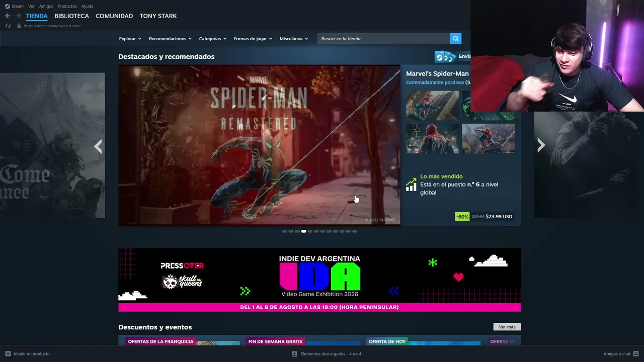Open the Indie Dev Argentina IDA banner

319,280
